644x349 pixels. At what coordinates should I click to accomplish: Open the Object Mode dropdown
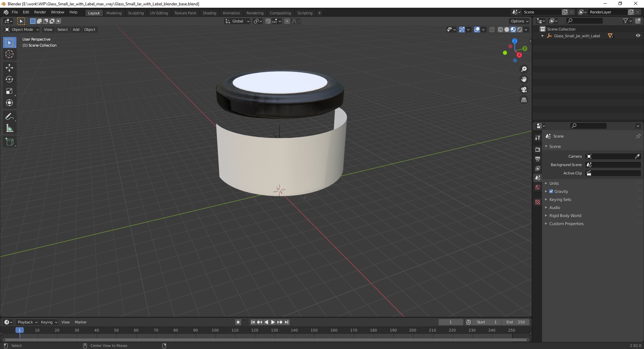tap(22, 30)
